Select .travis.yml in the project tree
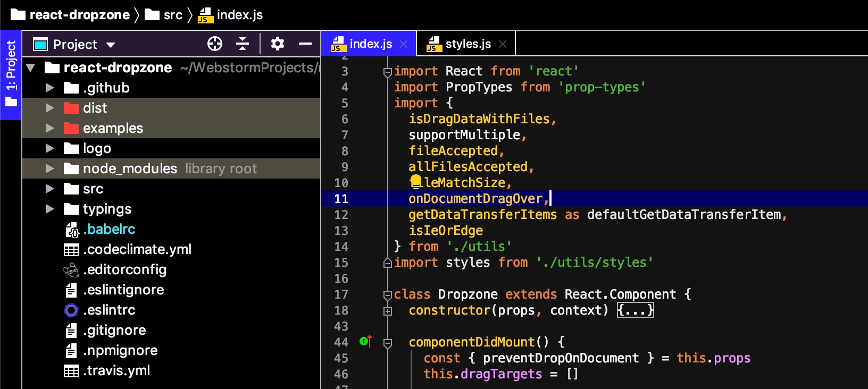 116,370
